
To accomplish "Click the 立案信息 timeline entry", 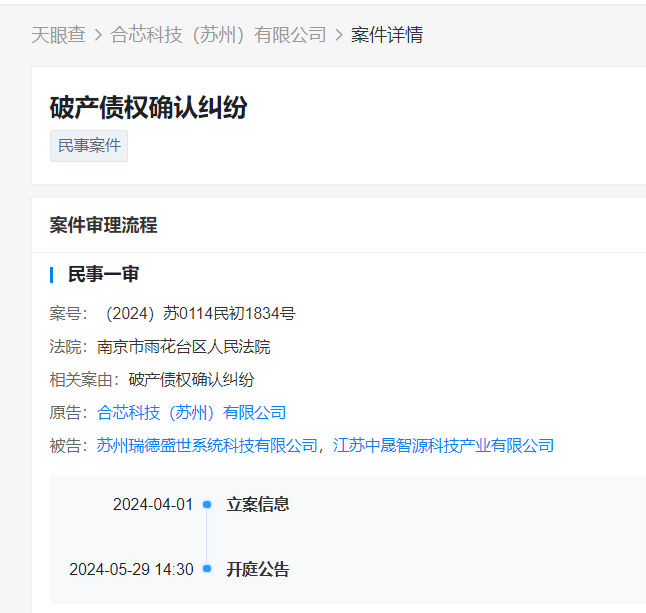I will click(x=258, y=504).
